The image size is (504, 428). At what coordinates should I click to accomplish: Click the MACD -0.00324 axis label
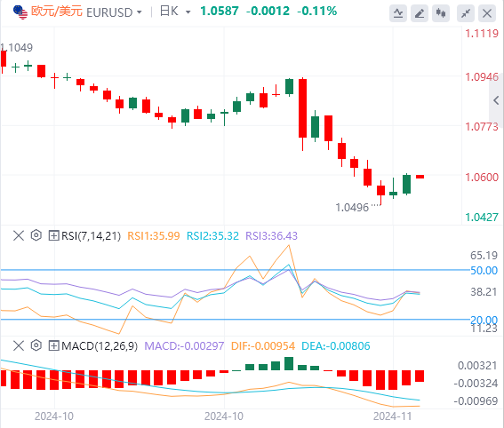click(476, 384)
